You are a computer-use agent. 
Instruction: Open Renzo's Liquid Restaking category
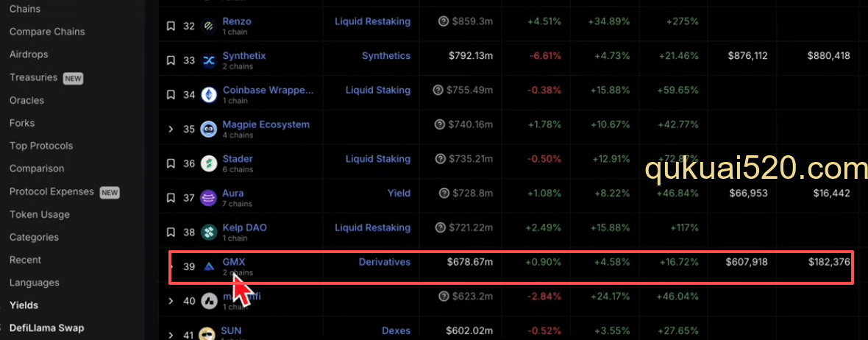372,21
